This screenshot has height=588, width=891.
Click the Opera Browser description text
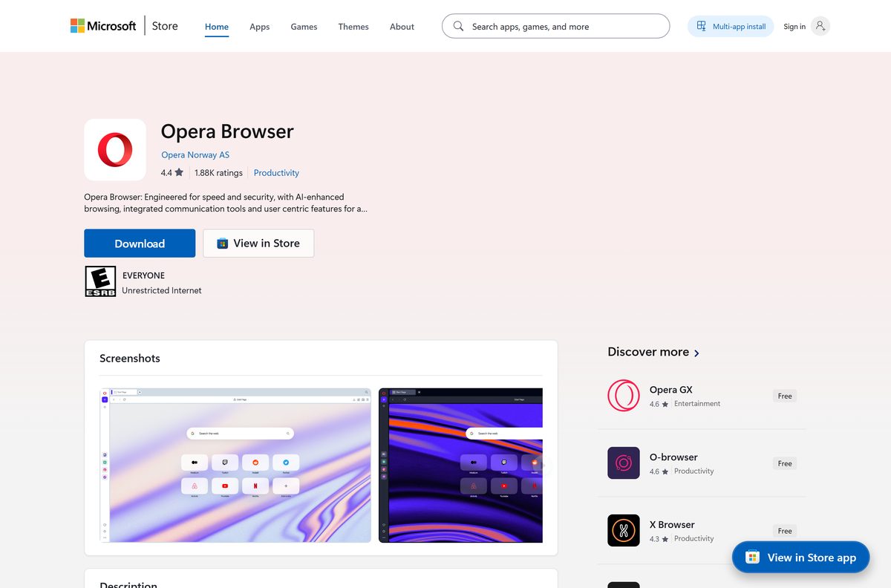(226, 203)
